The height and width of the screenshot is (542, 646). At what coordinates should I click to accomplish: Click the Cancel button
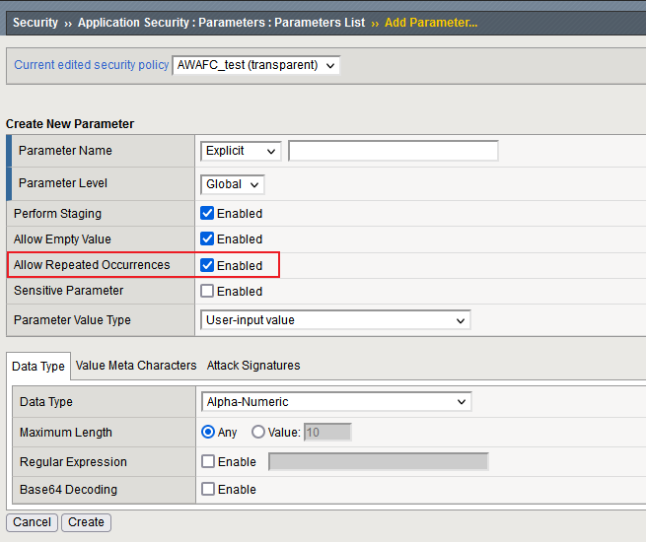[x=32, y=522]
